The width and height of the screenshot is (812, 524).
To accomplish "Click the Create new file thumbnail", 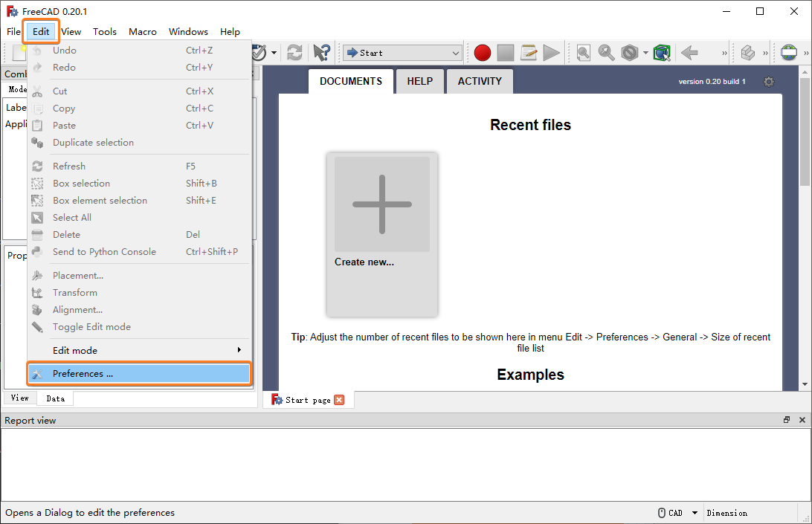I will tap(382, 234).
